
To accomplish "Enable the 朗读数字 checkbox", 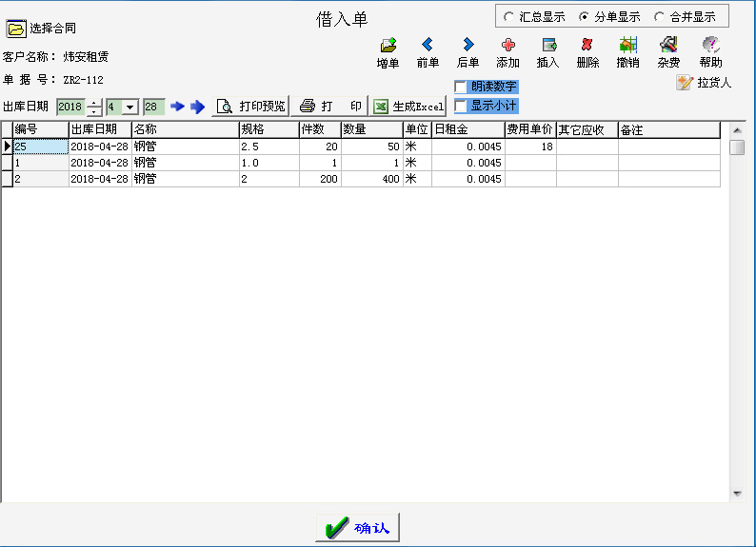I will [x=461, y=87].
